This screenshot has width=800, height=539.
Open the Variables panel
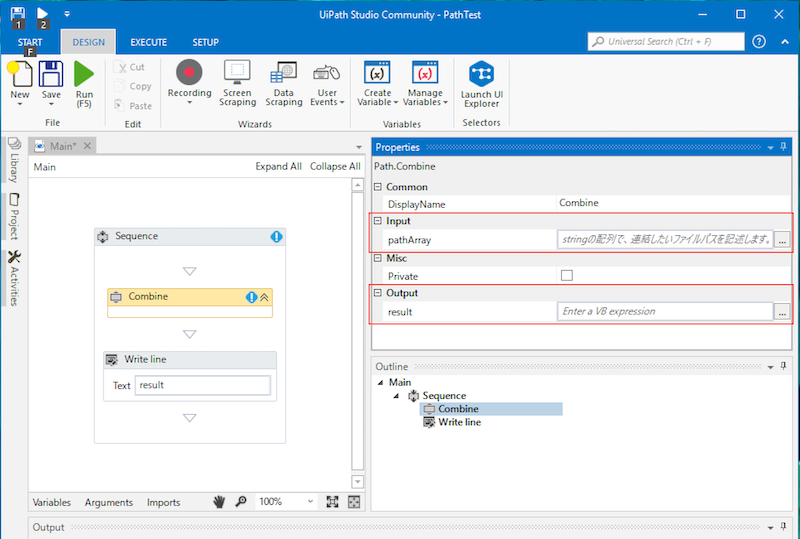52,502
